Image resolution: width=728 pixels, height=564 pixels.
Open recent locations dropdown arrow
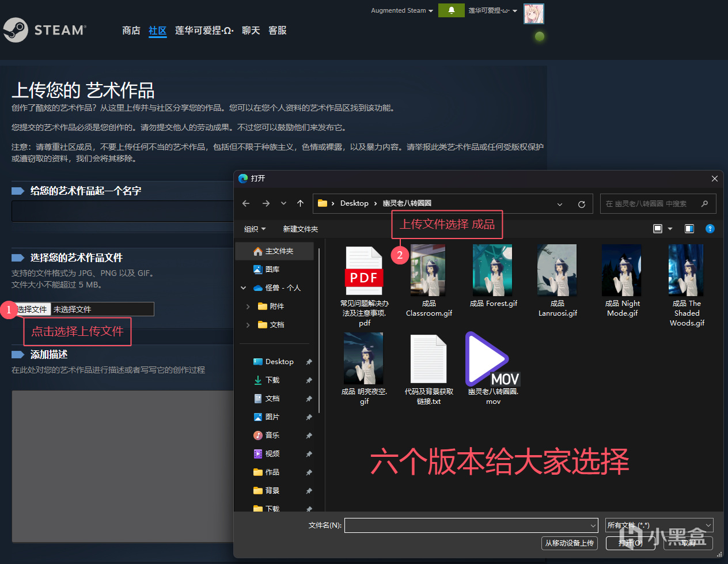[283, 203]
